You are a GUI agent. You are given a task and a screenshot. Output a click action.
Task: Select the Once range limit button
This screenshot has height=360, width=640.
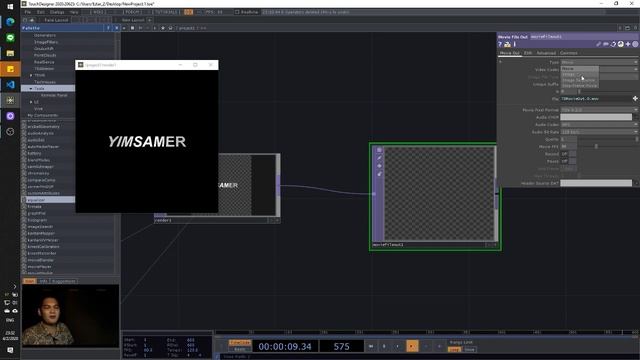coord(469,349)
